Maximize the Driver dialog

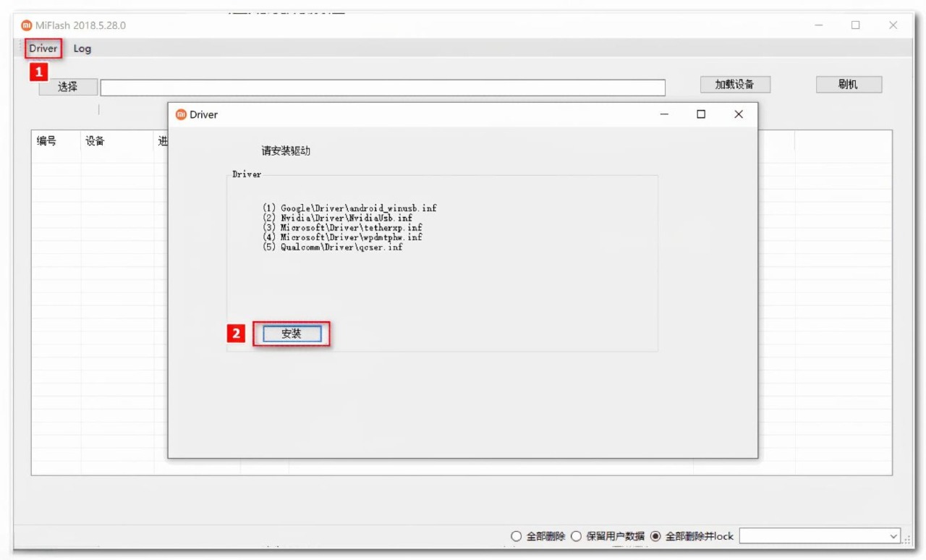[701, 114]
